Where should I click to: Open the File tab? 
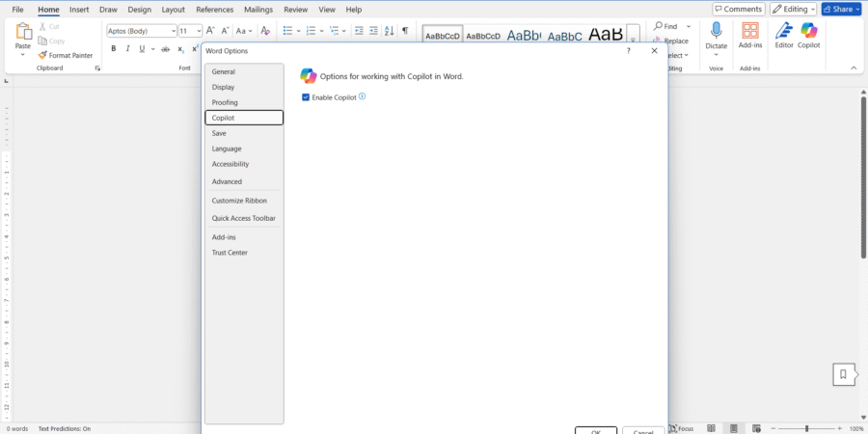tap(17, 10)
